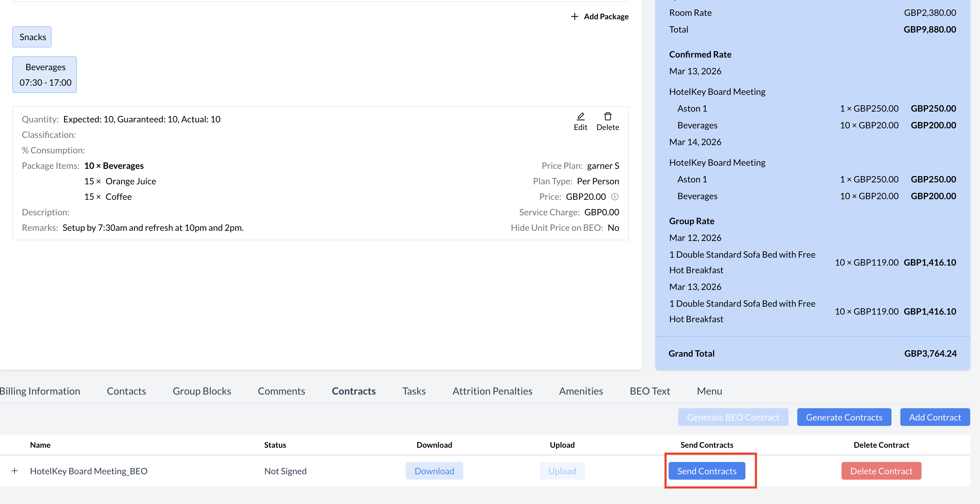This screenshot has width=980, height=504.
Task: Open the Tasks tab
Action: click(x=414, y=391)
